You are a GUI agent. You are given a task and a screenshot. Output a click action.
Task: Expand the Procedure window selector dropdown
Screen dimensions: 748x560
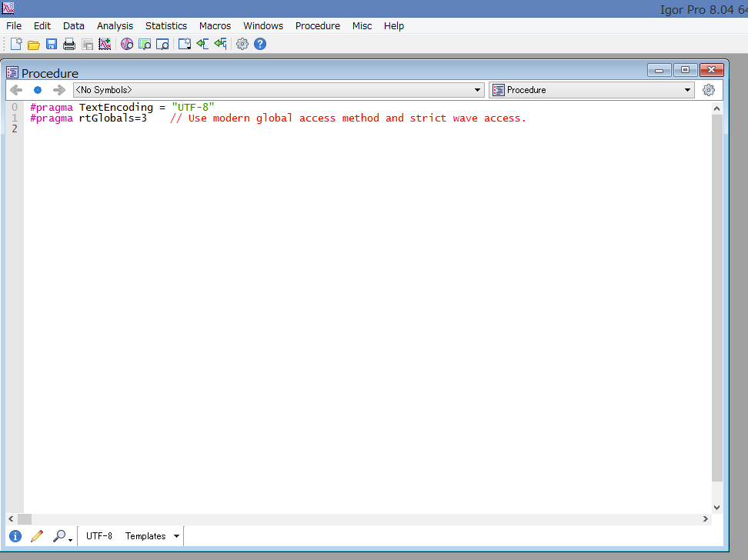(x=591, y=90)
